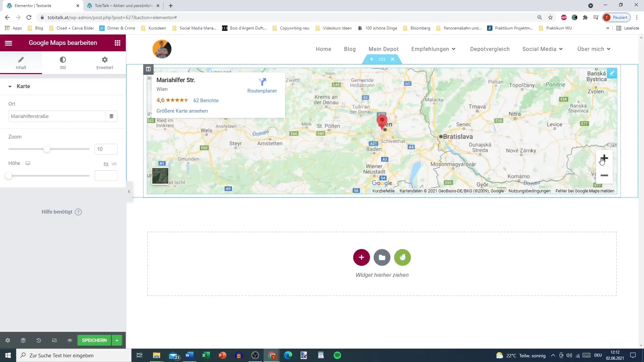Open dynamic tags icon next to Ort
The width and height of the screenshot is (644, 362).
111,116
